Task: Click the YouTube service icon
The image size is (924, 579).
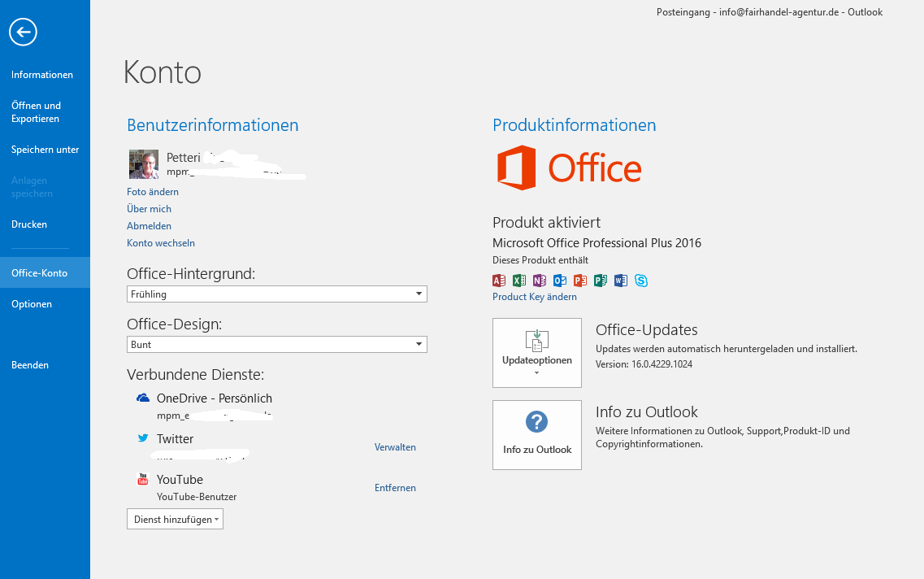Action: coord(142,479)
